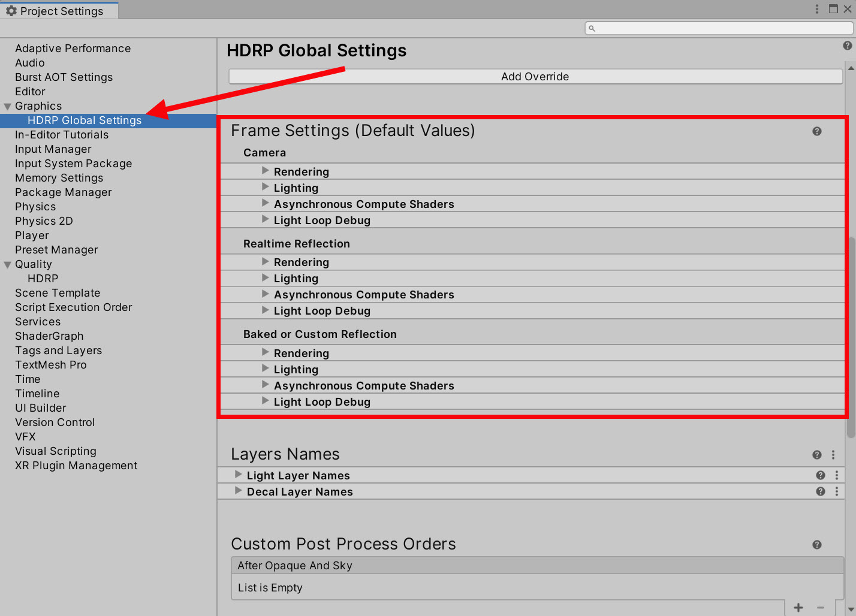Viewport: 856px width, 616px height.
Task: Open ShaderGraph settings
Action: tap(49, 336)
